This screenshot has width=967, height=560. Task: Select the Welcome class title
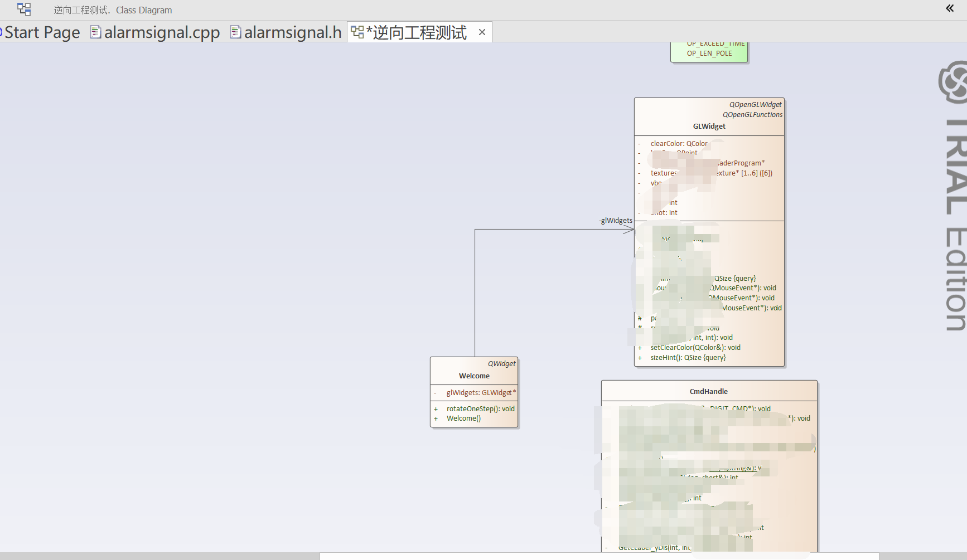(474, 376)
